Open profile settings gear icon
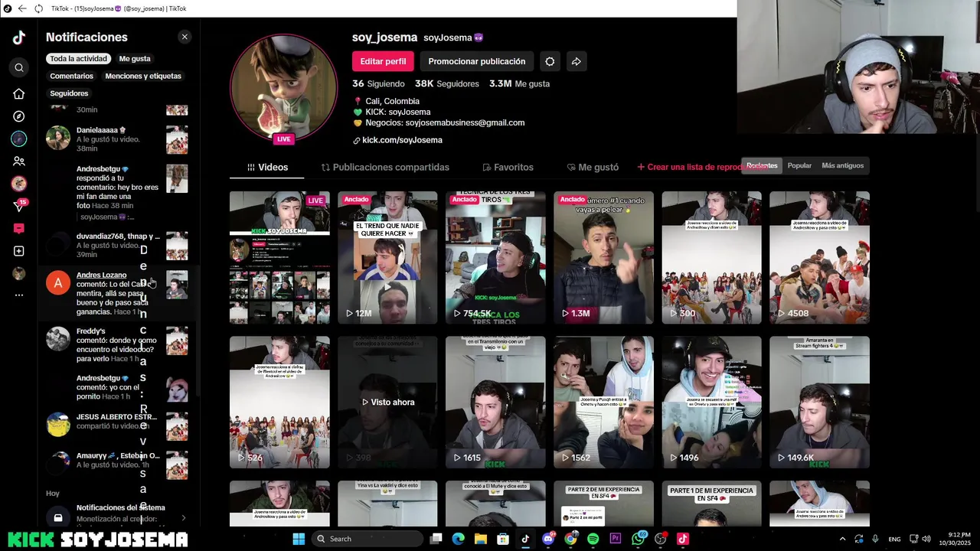 coord(550,61)
